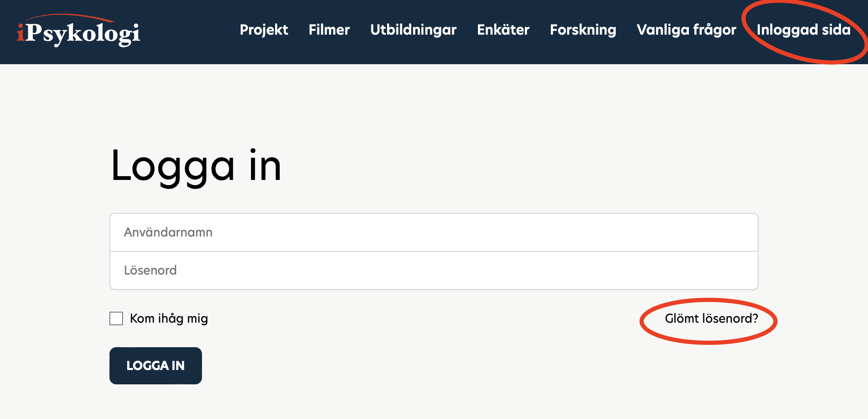Click the iPsykologi logo
868x419 pixels.
click(79, 33)
